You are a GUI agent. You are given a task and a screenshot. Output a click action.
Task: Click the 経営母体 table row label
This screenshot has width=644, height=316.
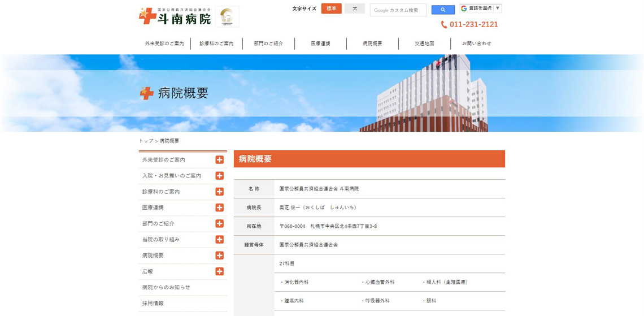[x=254, y=245]
